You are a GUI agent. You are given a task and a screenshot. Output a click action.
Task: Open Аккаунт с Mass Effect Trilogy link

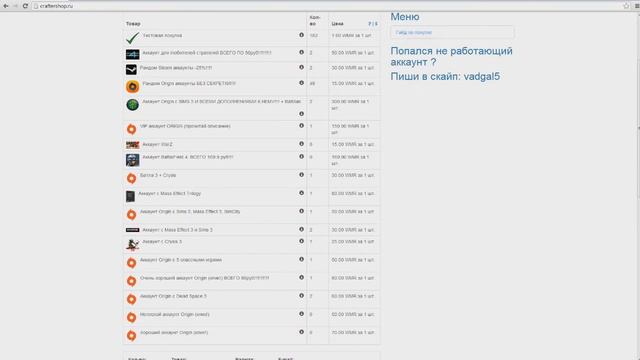170,193
